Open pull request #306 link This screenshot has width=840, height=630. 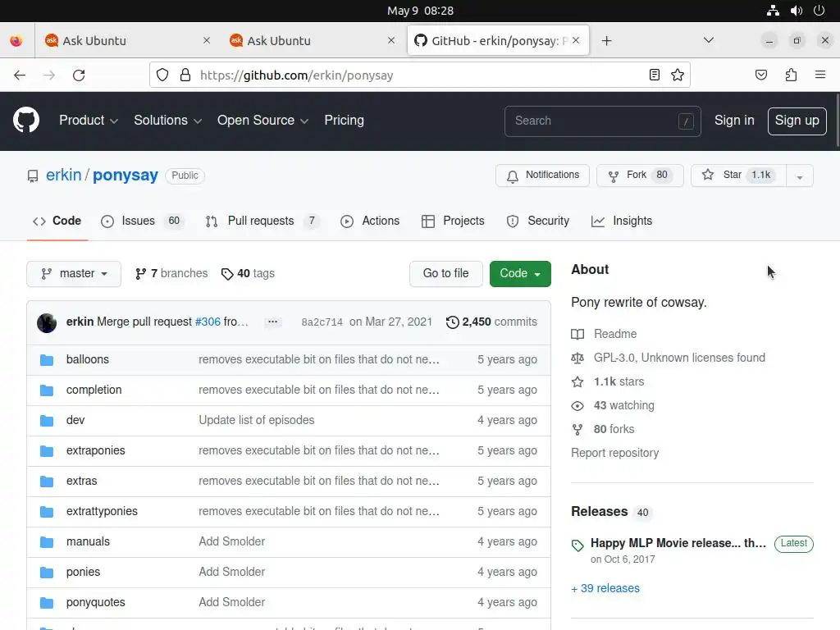tap(208, 322)
